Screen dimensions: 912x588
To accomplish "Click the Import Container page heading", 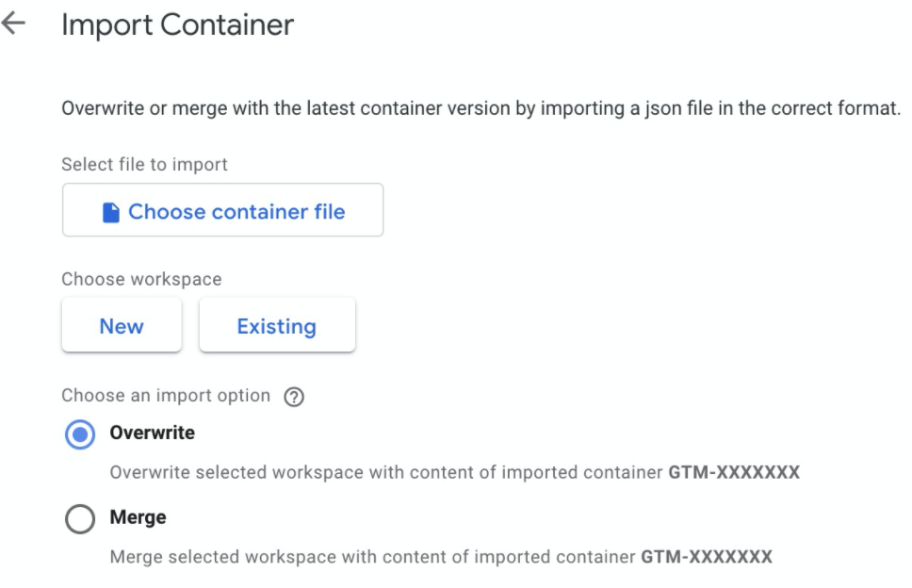I will point(177,24).
